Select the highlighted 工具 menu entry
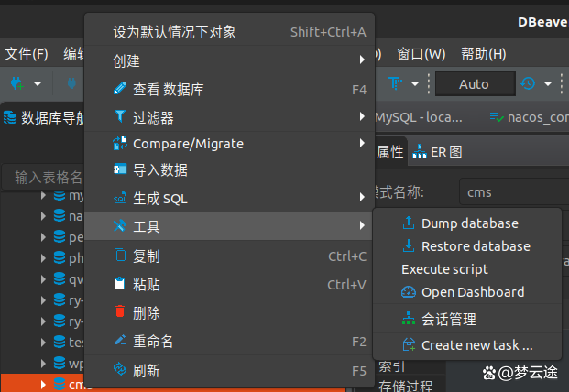The image size is (569, 392). [x=229, y=226]
